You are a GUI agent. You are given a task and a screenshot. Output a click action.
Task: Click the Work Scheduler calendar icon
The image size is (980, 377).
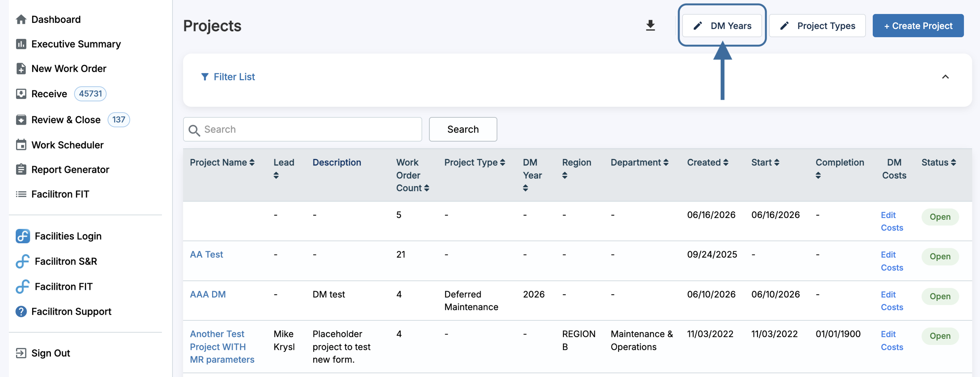click(21, 145)
